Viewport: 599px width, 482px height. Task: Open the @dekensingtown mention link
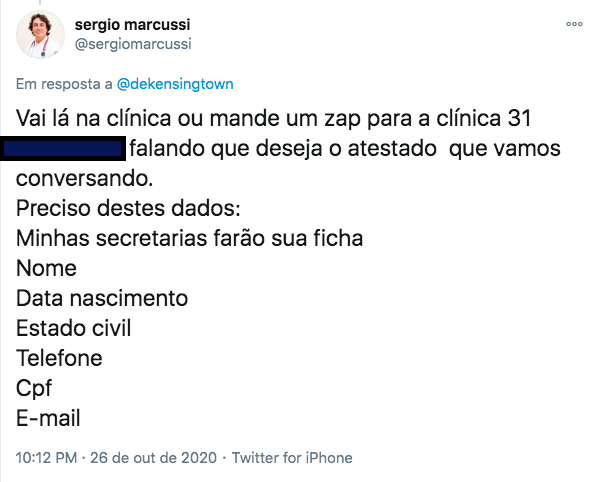pos(175,84)
